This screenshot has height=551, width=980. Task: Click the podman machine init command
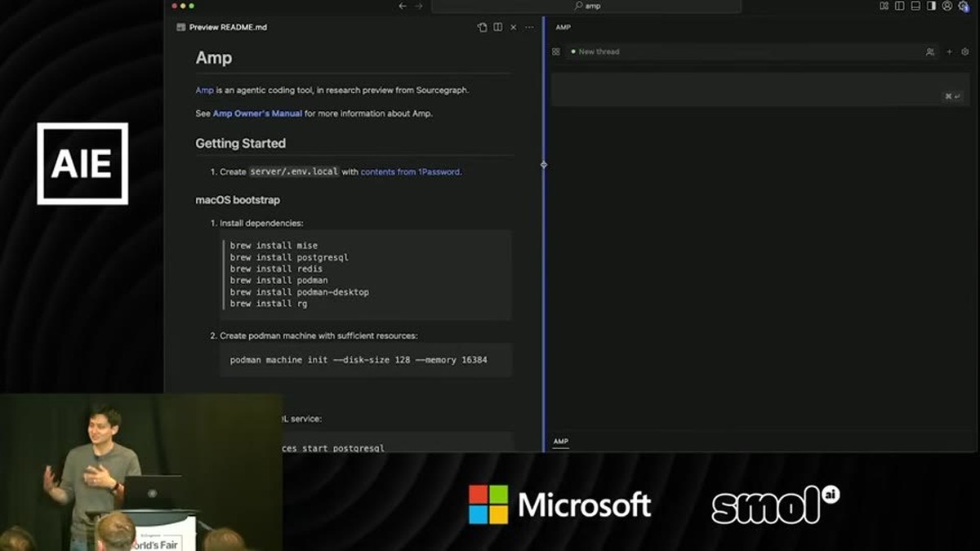pyautogui.click(x=359, y=360)
